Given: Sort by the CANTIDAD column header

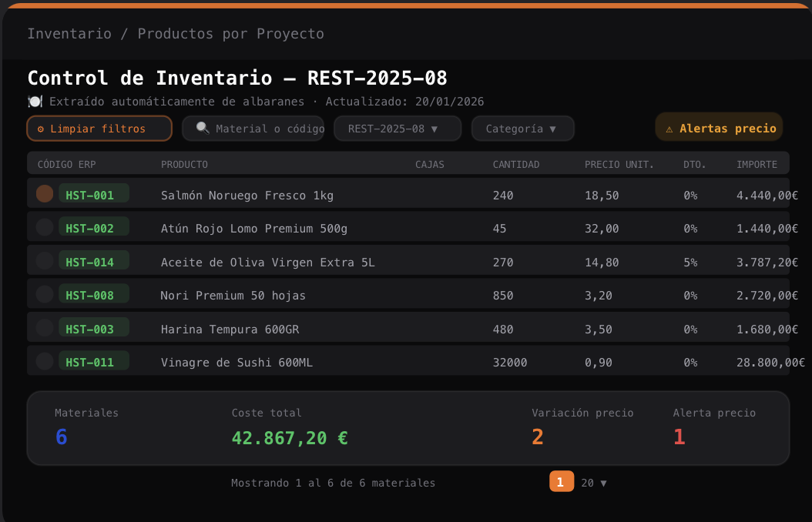Looking at the screenshot, I should (516, 165).
